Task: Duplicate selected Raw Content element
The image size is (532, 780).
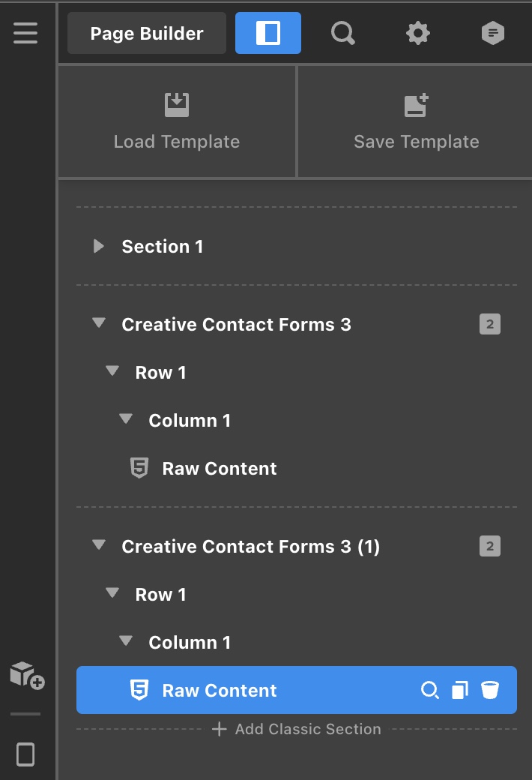Action: pos(460,690)
